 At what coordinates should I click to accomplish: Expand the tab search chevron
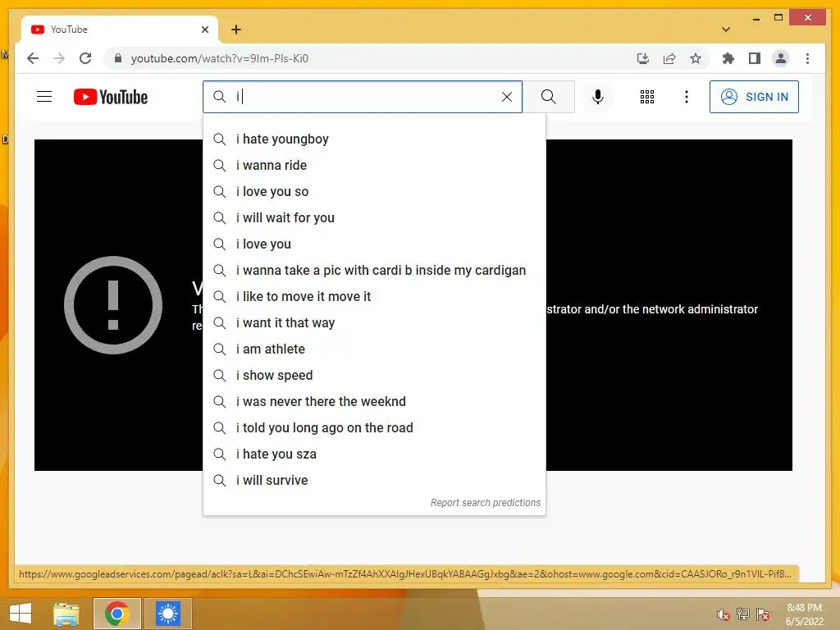pos(726,30)
